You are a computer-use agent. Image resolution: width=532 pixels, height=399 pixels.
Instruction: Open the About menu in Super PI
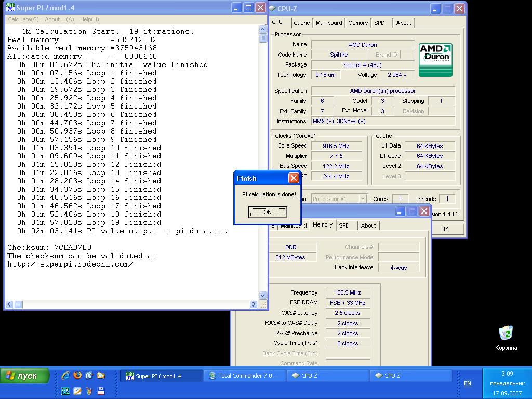pos(59,19)
